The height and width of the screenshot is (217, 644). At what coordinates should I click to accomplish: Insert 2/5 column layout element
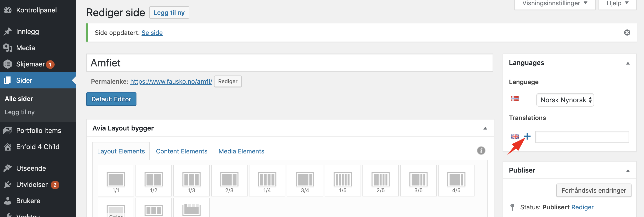coord(380,181)
